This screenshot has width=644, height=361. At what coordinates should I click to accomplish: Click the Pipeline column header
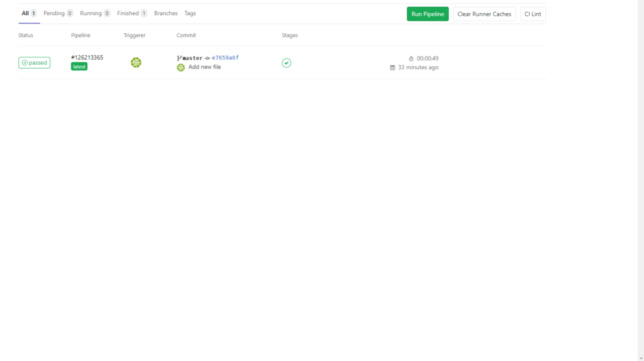coord(80,35)
